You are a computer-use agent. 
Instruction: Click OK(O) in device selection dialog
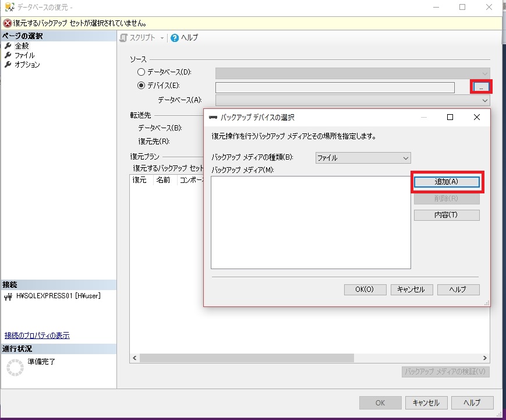click(x=365, y=290)
